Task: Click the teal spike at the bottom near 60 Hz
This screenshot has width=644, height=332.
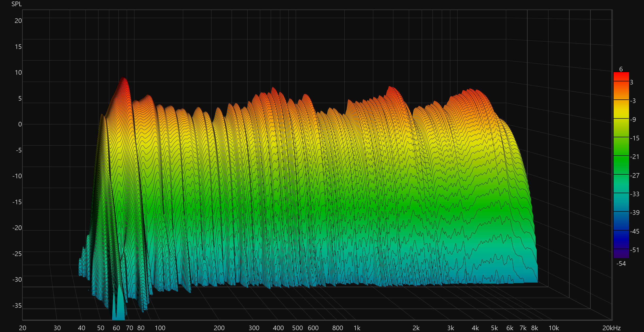Action: click(120, 307)
